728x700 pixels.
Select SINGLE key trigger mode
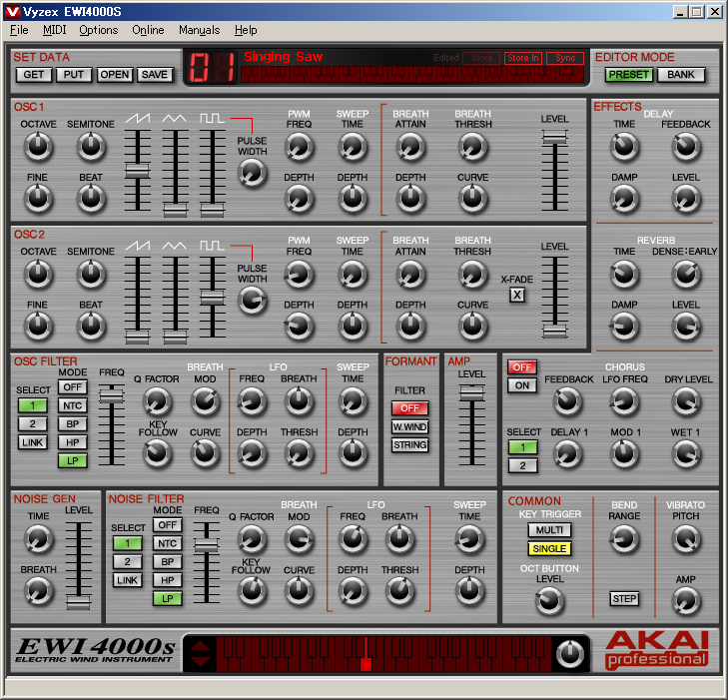pos(549,548)
